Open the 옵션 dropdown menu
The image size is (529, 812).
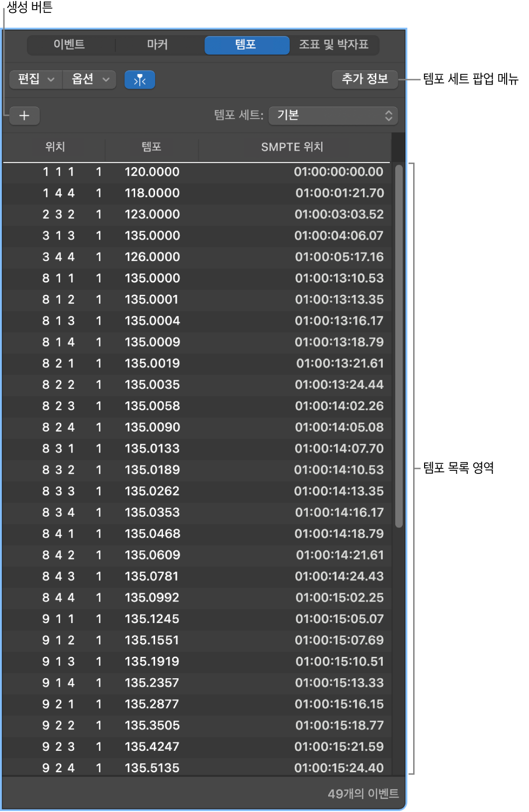89,79
